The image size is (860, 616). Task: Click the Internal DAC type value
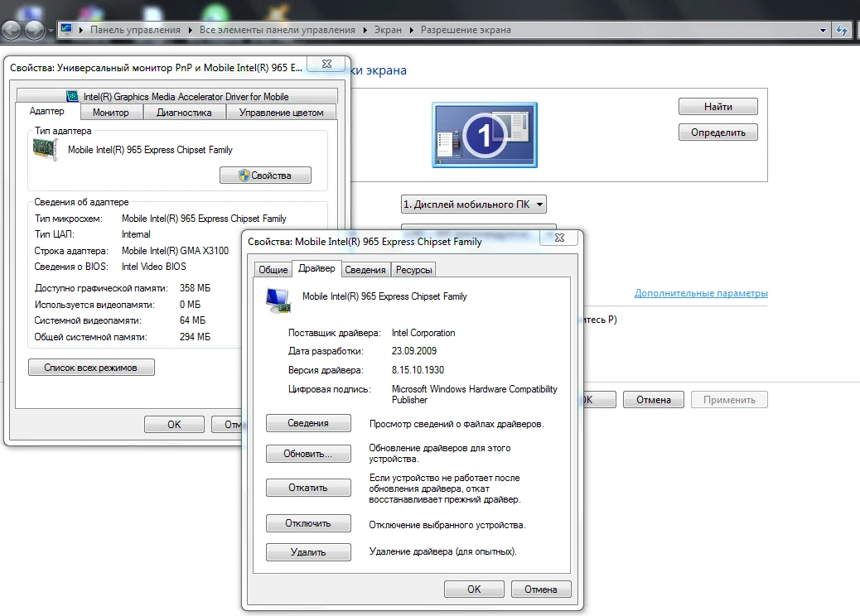(x=136, y=234)
